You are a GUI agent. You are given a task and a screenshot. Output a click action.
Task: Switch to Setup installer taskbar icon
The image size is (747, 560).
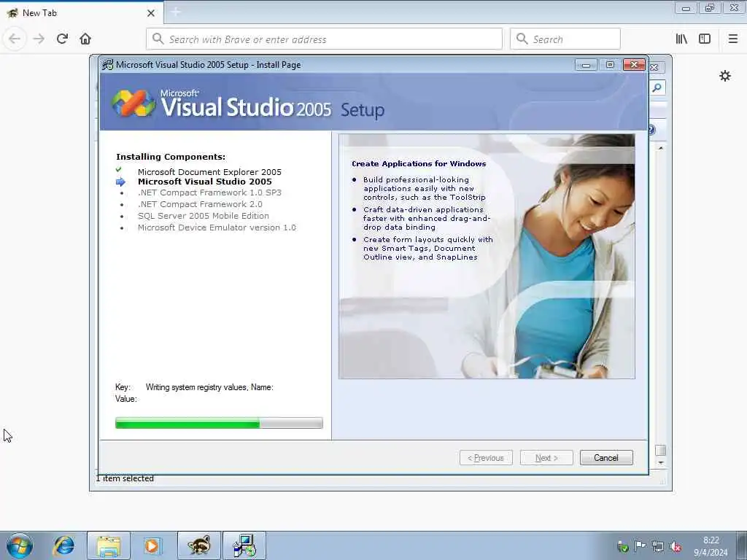tap(244, 545)
